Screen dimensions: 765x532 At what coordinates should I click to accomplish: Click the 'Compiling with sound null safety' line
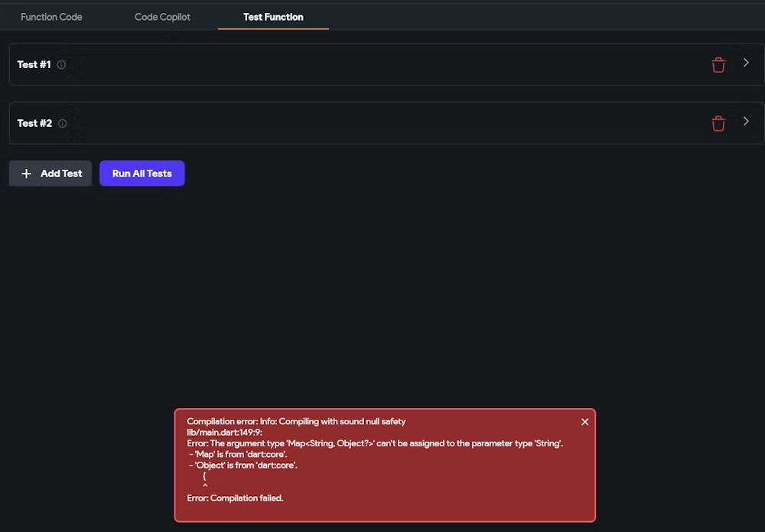pyautogui.click(x=296, y=421)
